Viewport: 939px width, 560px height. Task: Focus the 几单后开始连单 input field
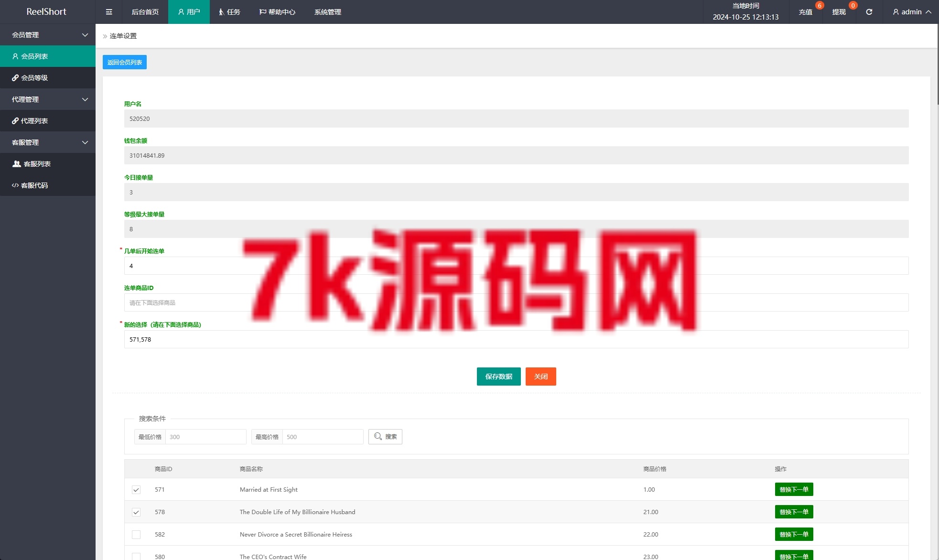tap(516, 266)
